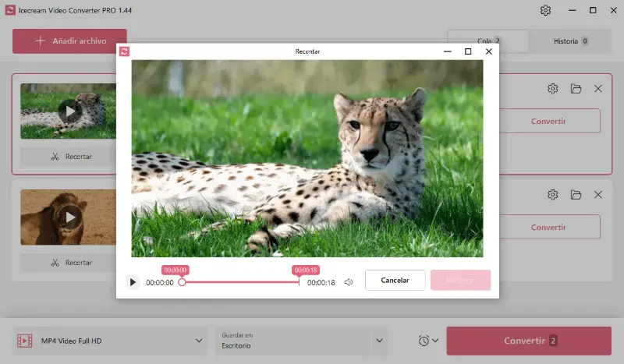Switch to the Cola tab
The image size is (624, 364).
click(x=488, y=41)
